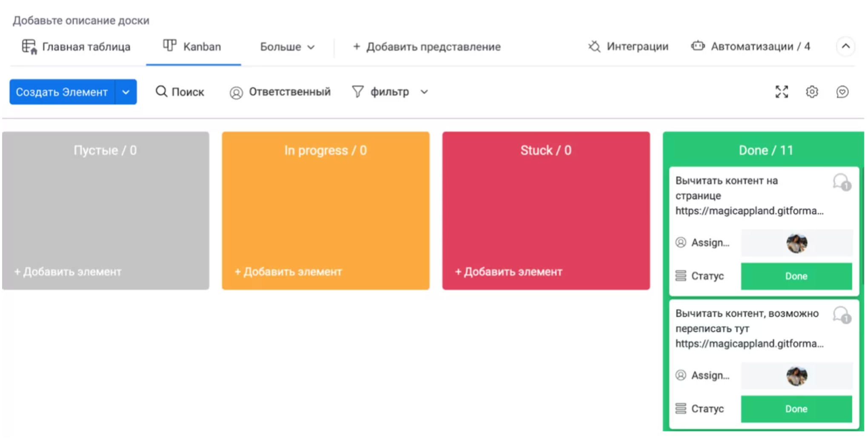Click Статус label on 'Вычитать контент на странице' card

click(708, 276)
